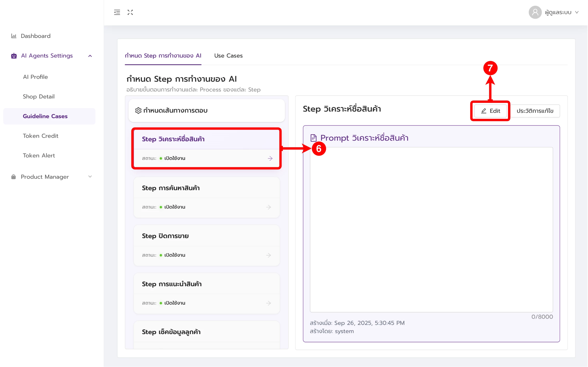Screen dimensions: 588x367
Task: Click the AI Agents Settings robot icon
Action: [14, 56]
